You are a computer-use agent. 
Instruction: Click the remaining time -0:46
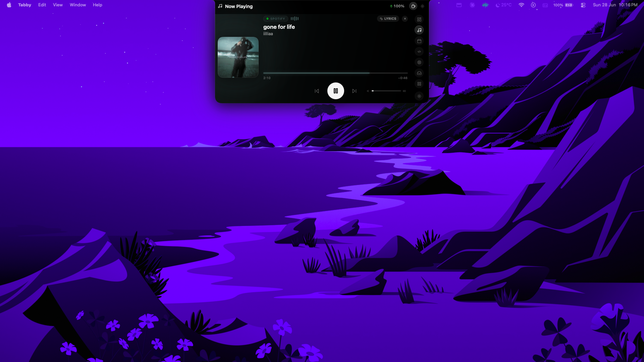coord(403,78)
